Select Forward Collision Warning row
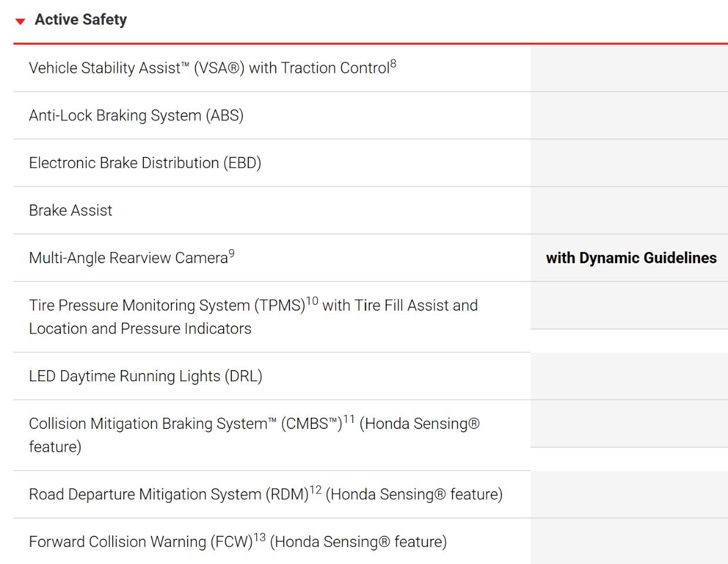This screenshot has width=728, height=564. click(370, 542)
